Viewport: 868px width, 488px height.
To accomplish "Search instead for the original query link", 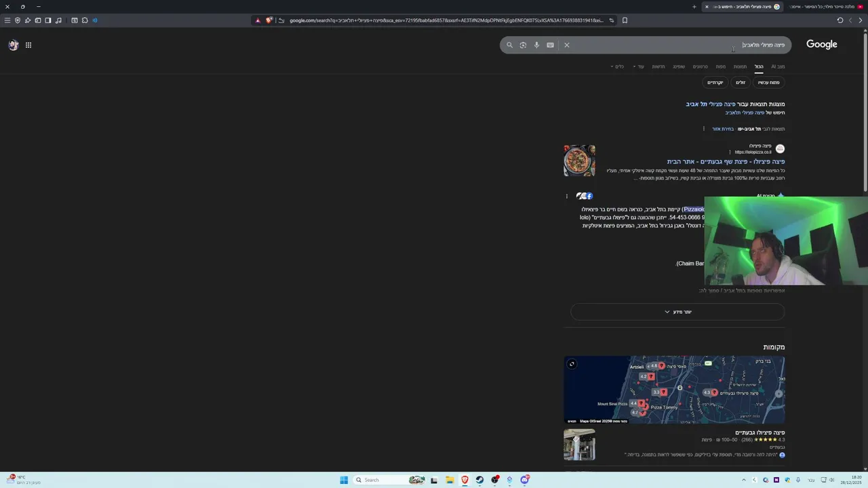I will 745,113.
